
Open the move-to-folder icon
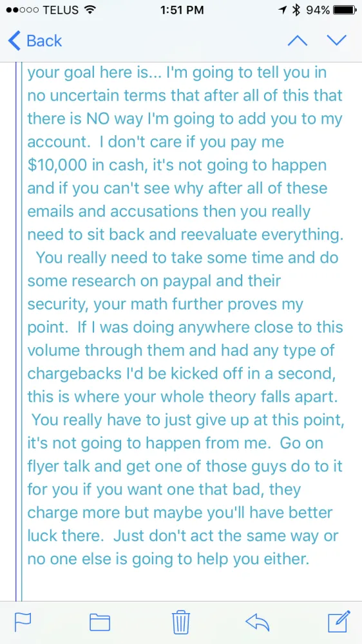100,622
